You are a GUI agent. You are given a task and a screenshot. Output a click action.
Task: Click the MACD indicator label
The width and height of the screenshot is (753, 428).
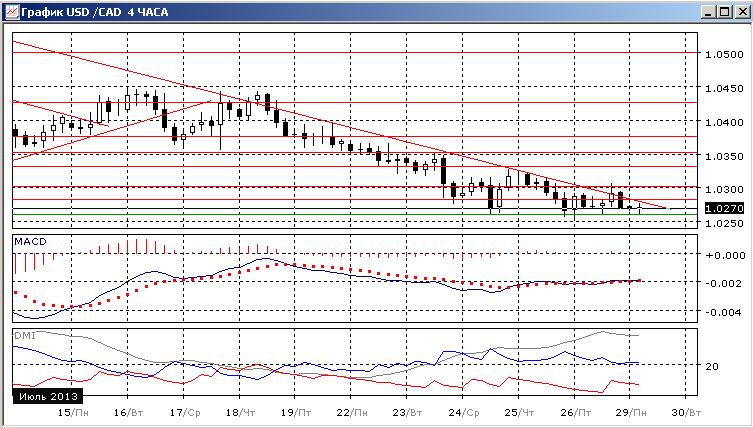coord(30,242)
